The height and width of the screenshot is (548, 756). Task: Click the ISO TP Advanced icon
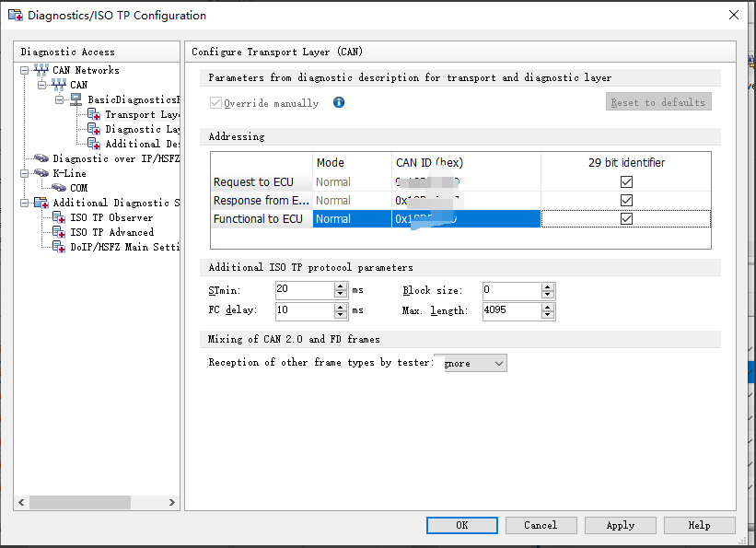(58, 232)
